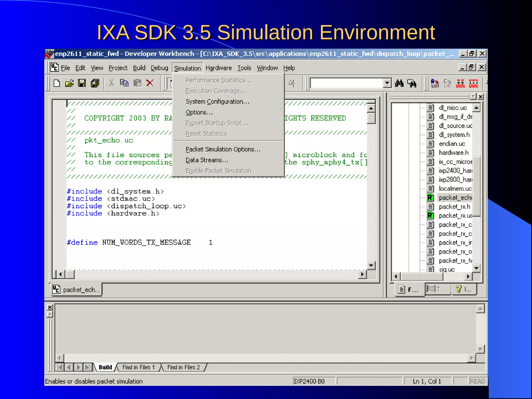Select hardware.h in file tree
The width and height of the screenshot is (532, 399).
[x=454, y=153]
